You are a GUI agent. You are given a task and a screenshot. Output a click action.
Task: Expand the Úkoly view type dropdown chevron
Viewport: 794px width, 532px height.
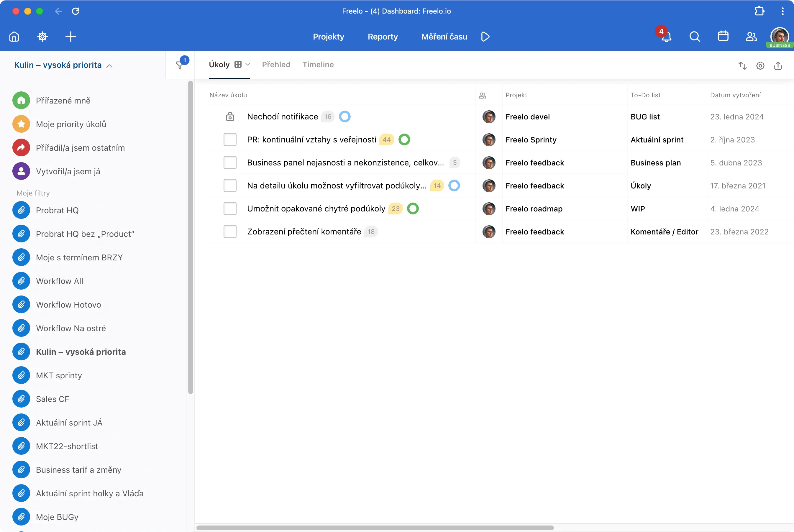tap(248, 65)
